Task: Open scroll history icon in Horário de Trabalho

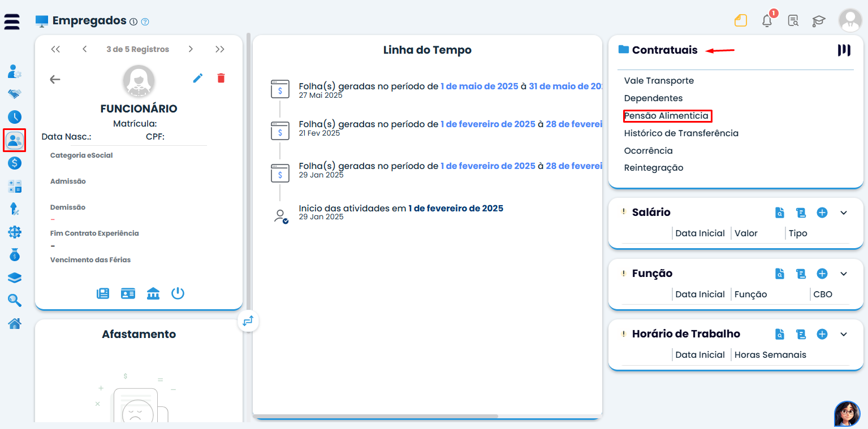Action: click(x=801, y=334)
